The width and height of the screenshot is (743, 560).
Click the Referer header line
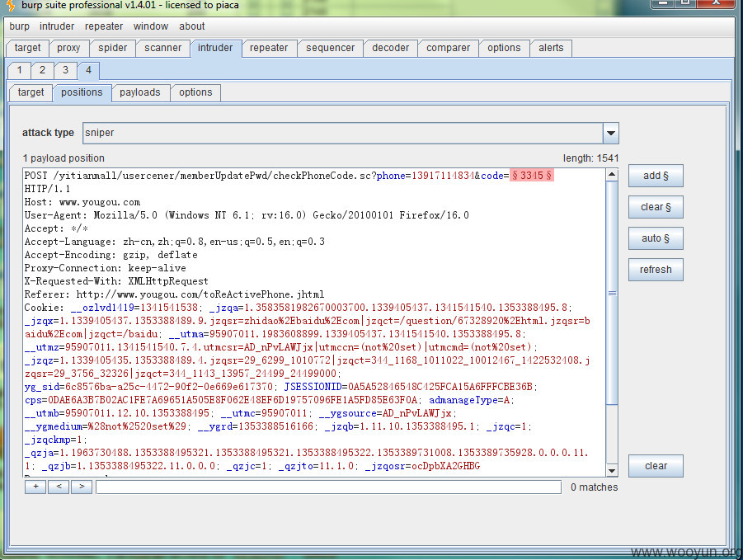tap(174, 294)
